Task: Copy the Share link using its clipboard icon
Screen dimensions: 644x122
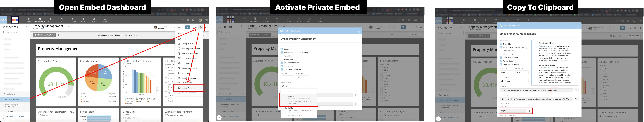Action: pyautogui.click(x=575, y=90)
